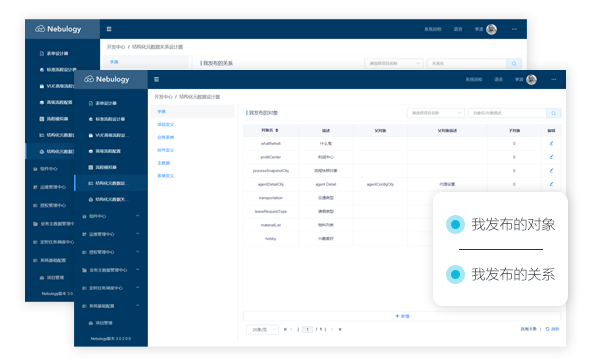590x360 pixels.
Task: Collapse the 系统基础配置 sidebar group chevron
Action: pos(137,305)
